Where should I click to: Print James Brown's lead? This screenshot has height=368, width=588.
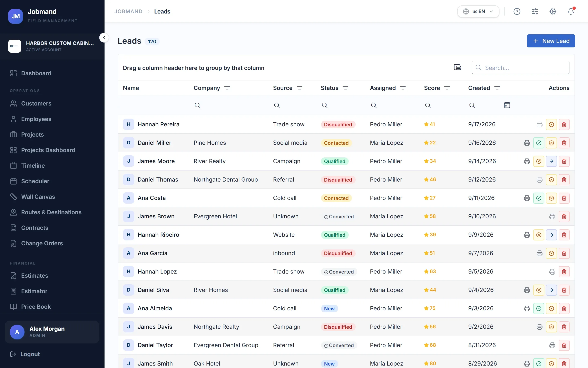click(552, 216)
